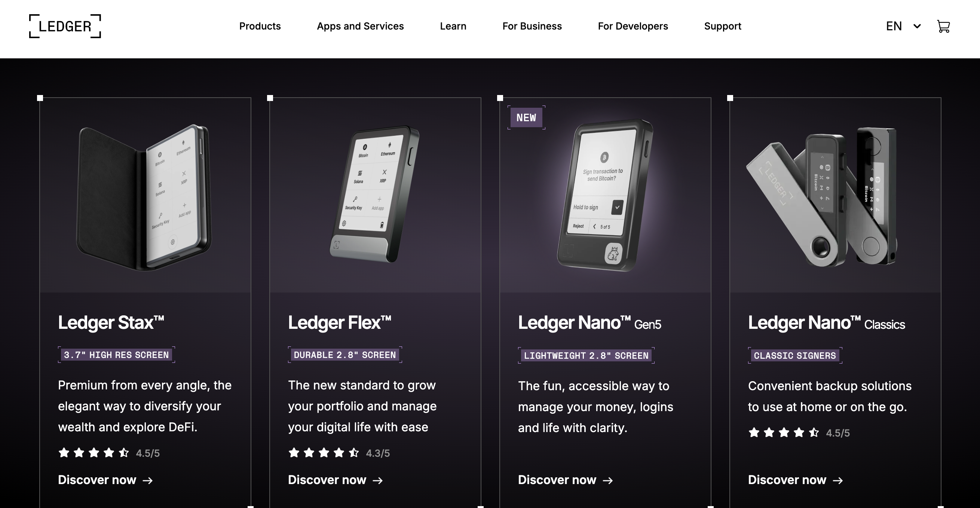Open the Learn menu
The height and width of the screenshot is (508, 980).
click(453, 26)
